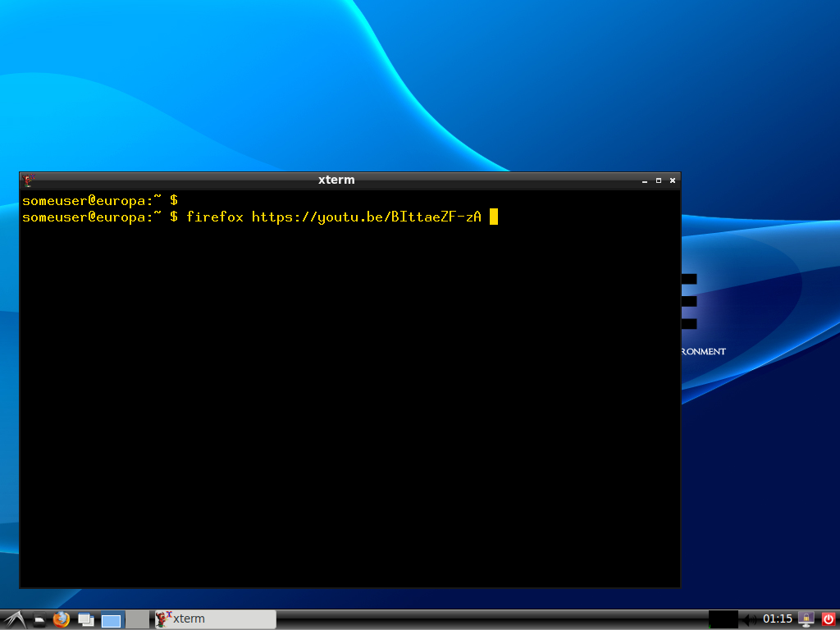Click the first someuser@europa prompt line
The height and width of the screenshot is (630, 840).
point(99,200)
